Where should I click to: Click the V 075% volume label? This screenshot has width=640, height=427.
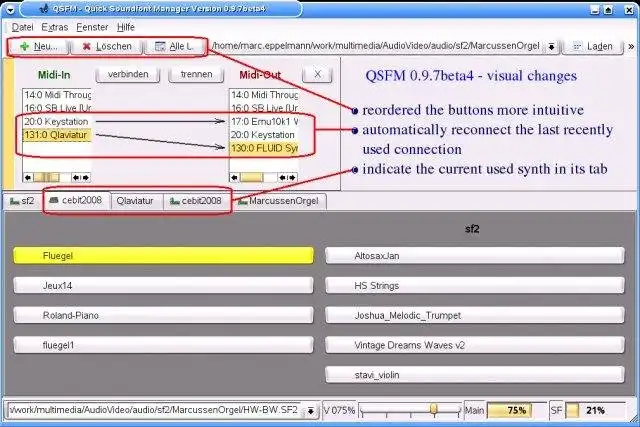pyautogui.click(x=339, y=410)
